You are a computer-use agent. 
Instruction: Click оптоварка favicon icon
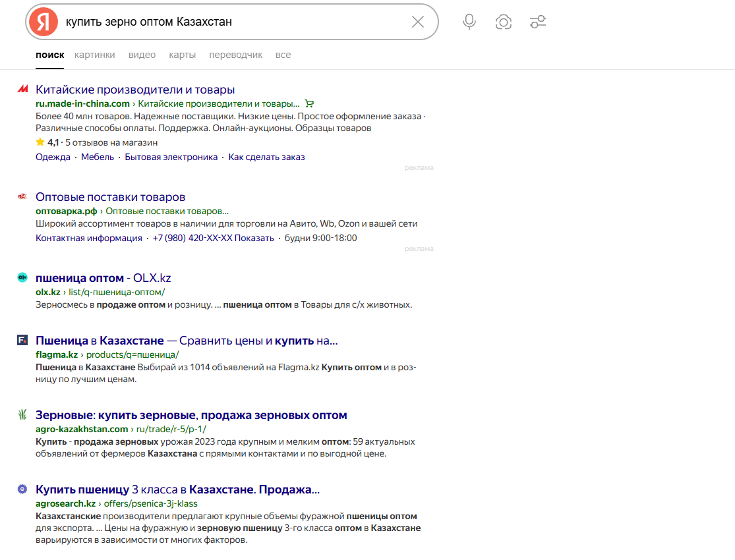click(22, 196)
